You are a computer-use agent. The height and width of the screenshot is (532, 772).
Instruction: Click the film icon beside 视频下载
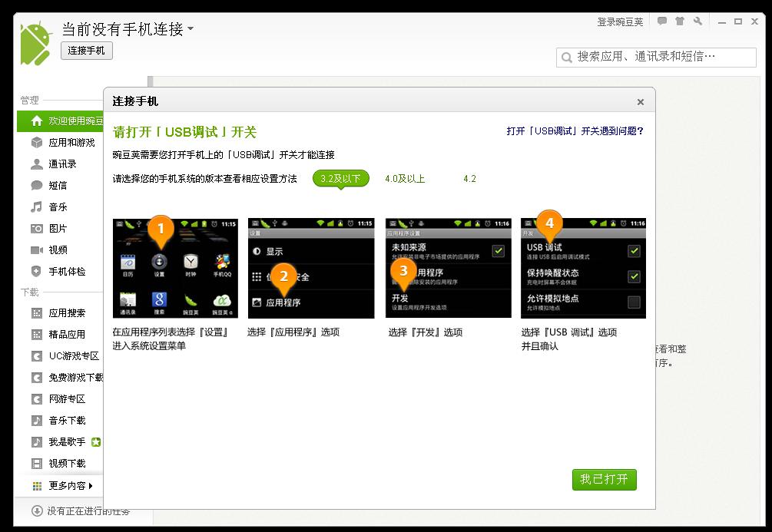point(37,464)
